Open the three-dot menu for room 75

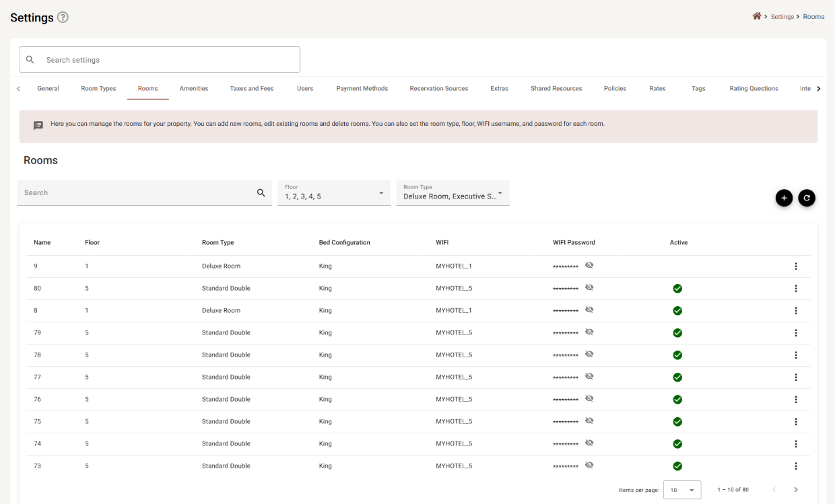pos(796,422)
